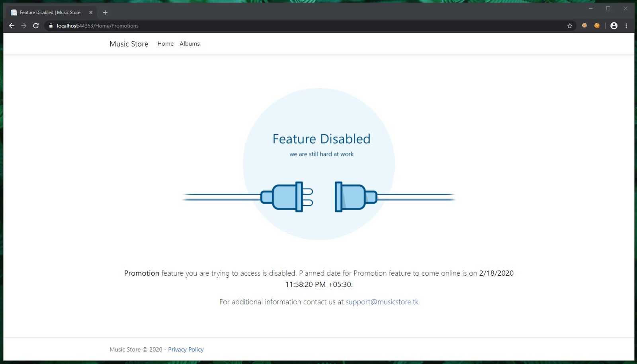Open site details via the padlock dropdown
Screen dimensions: 637x364
coord(51,25)
